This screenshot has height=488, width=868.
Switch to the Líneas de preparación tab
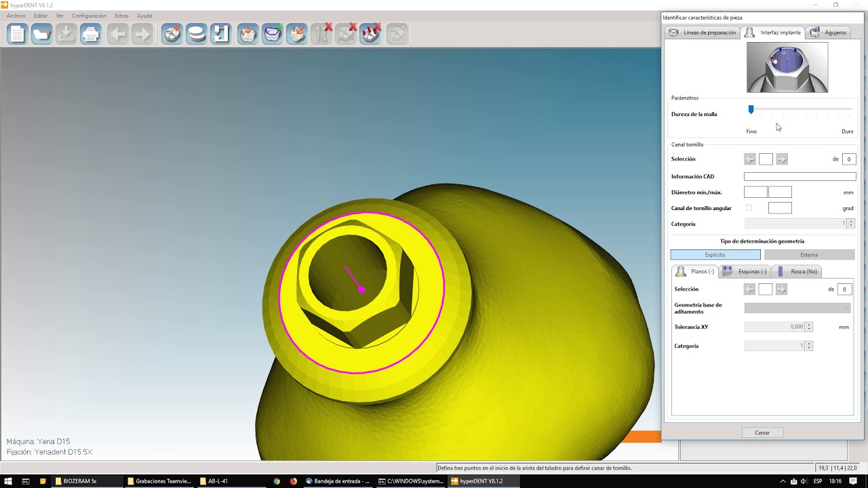pyautogui.click(x=702, y=33)
